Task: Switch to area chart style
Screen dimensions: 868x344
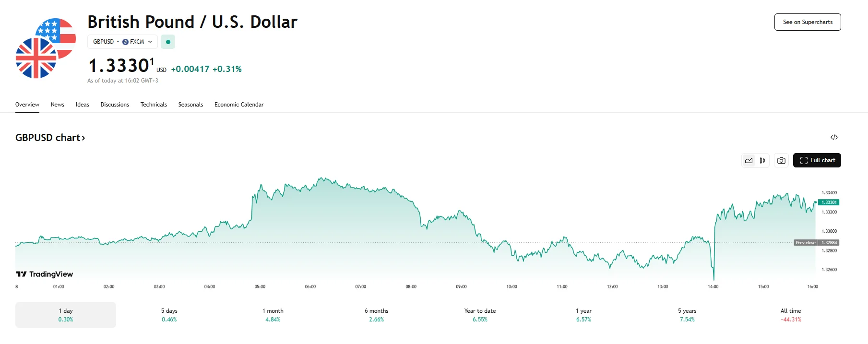Action: 749,161
